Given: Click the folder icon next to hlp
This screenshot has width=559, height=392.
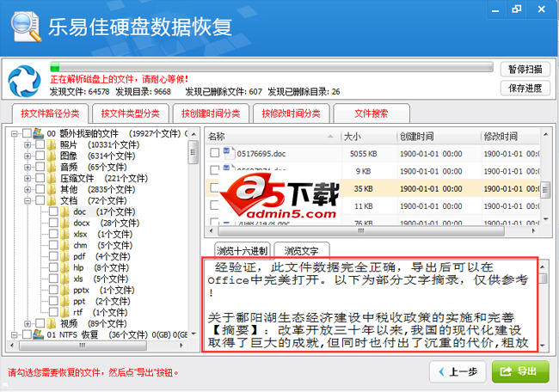Looking at the screenshot, I should [64, 267].
